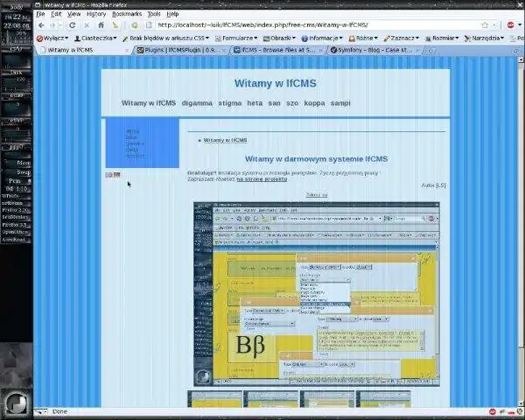Screen dimensions: 525x420
Task: Click the large browser screenshot image
Action: click(317, 294)
